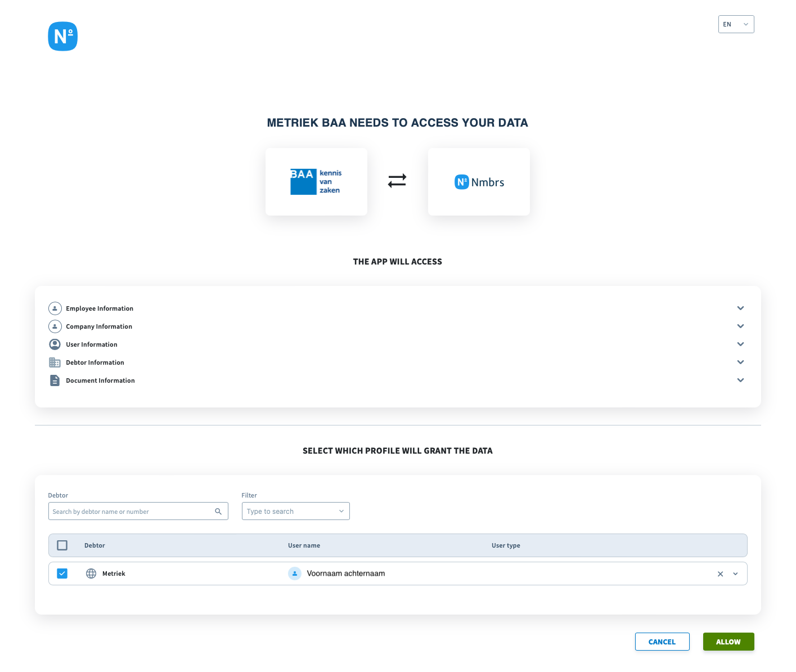This screenshot has width=796, height=672.
Task: Click the Nmbrs app logo card
Action: coord(479,182)
